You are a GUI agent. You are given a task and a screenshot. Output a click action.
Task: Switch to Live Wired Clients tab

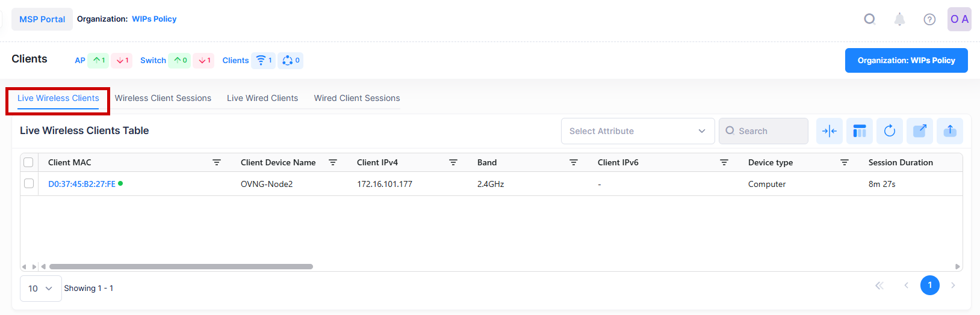[x=262, y=98]
